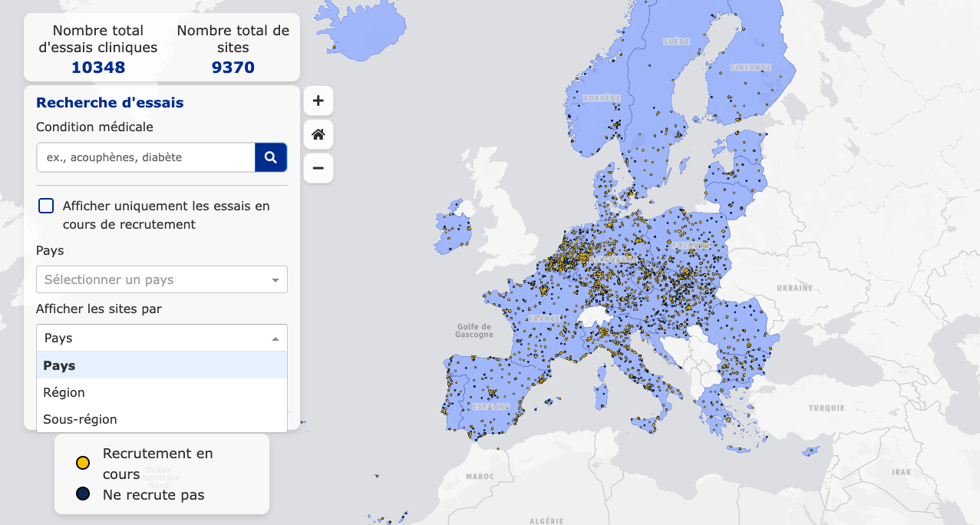980x525 pixels.
Task: Zoom in the map with plus button
Action: [318, 101]
